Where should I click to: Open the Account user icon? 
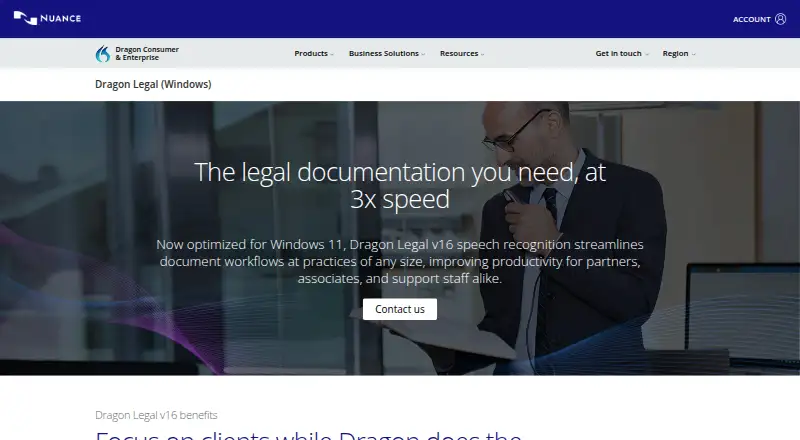pos(780,19)
